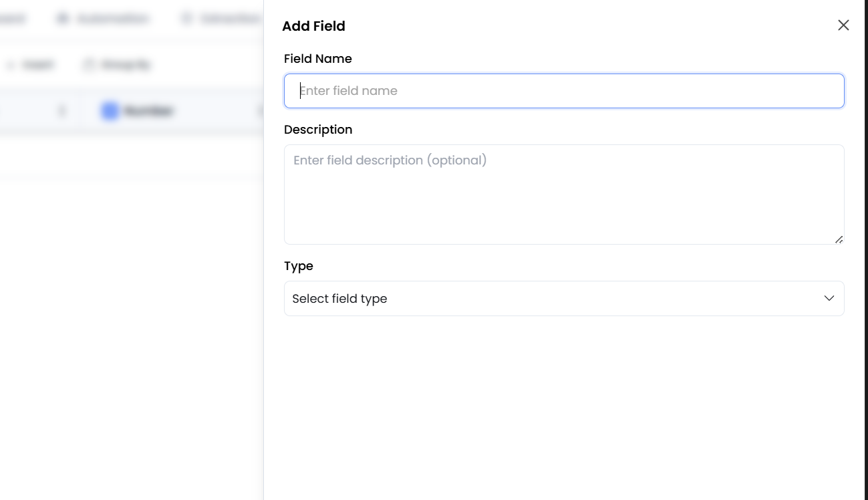Image resolution: width=868 pixels, height=500 pixels.
Task: Open the Select field type dropdown
Action: click(x=564, y=298)
